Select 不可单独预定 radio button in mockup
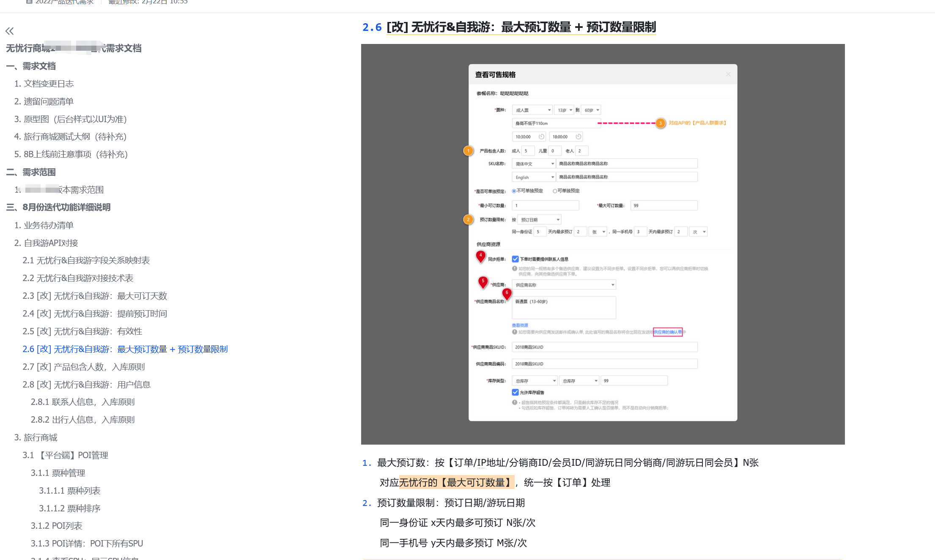 (x=514, y=191)
